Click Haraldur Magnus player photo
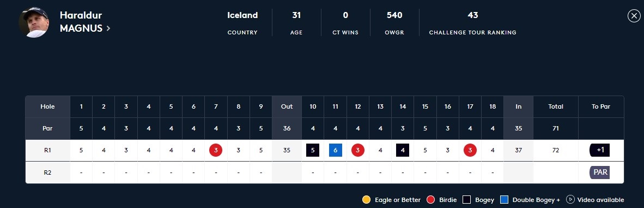Screen dimensions: 644x208 [34, 22]
